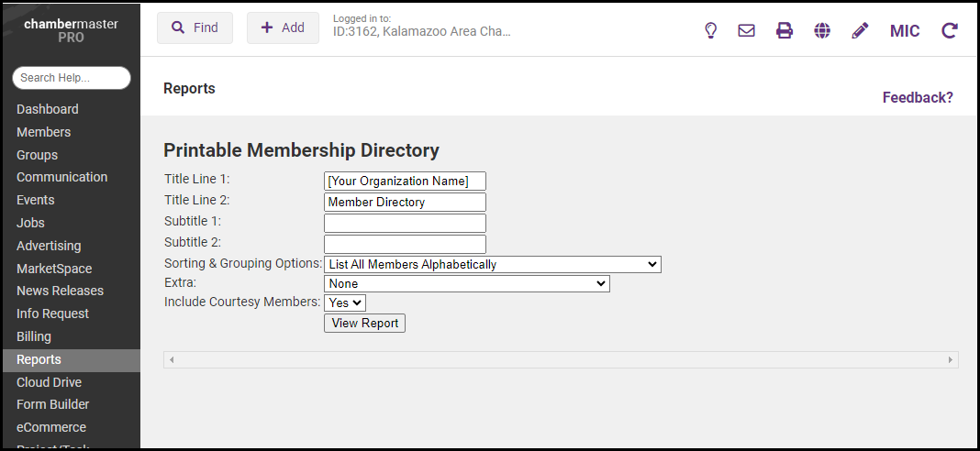The height and width of the screenshot is (451, 980).
Task: Click the refresh arrow icon
Action: click(x=950, y=30)
